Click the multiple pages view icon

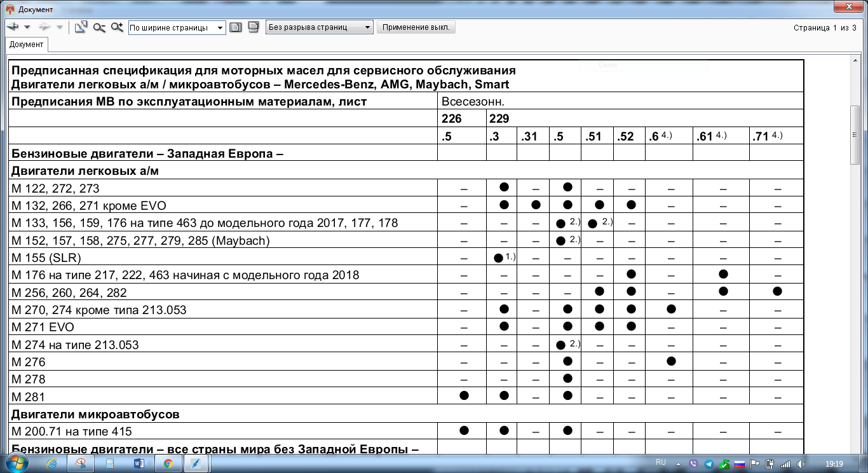(253, 27)
